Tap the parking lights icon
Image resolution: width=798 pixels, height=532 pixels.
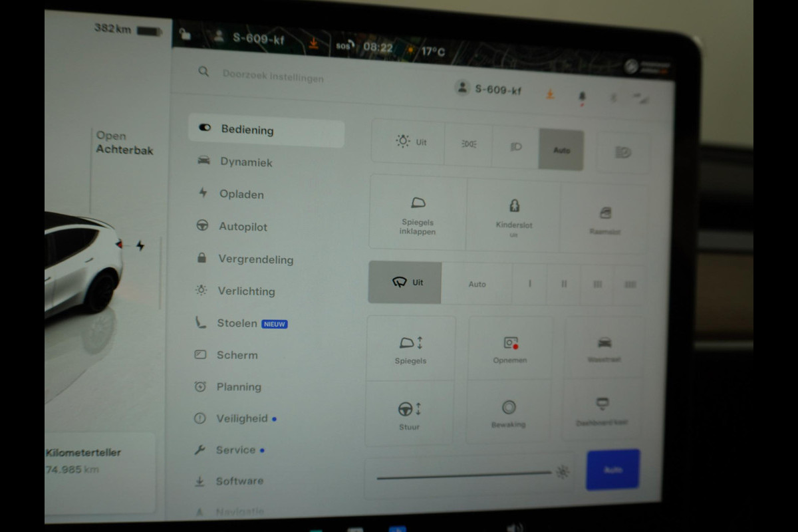469,144
